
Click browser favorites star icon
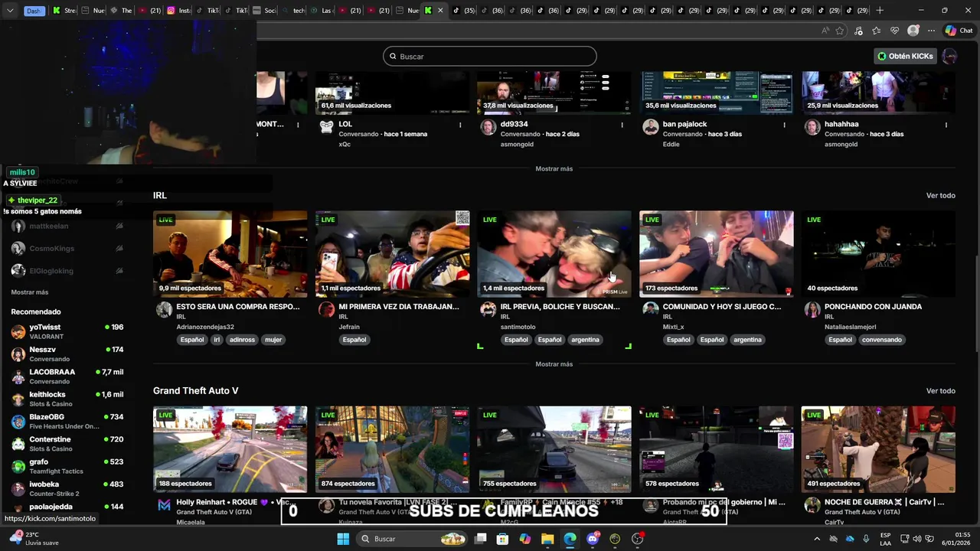click(840, 31)
